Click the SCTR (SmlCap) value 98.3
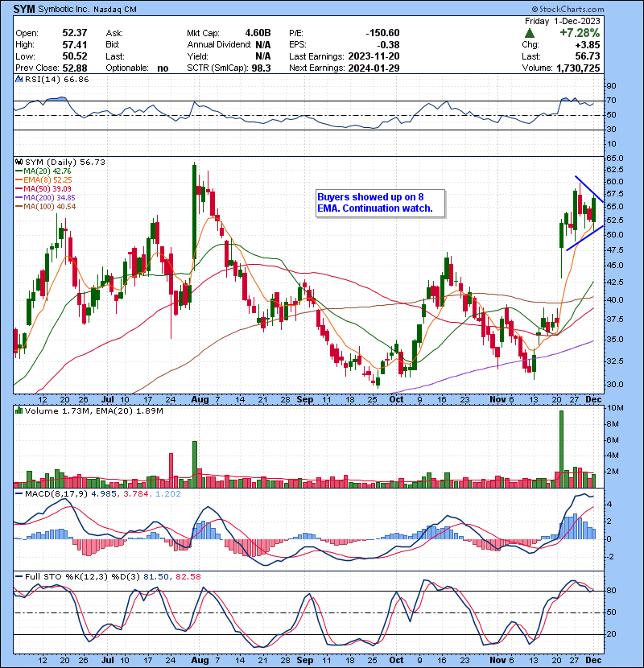 point(261,68)
